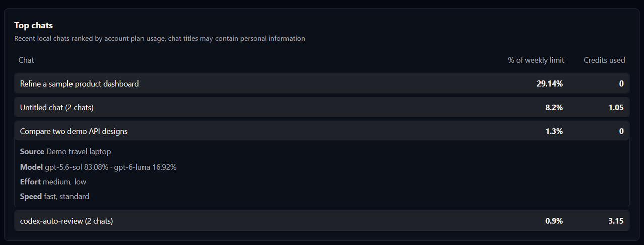
Task: Click the Model line showing gpt-5.6-sol 83.08%
Action: (98, 167)
